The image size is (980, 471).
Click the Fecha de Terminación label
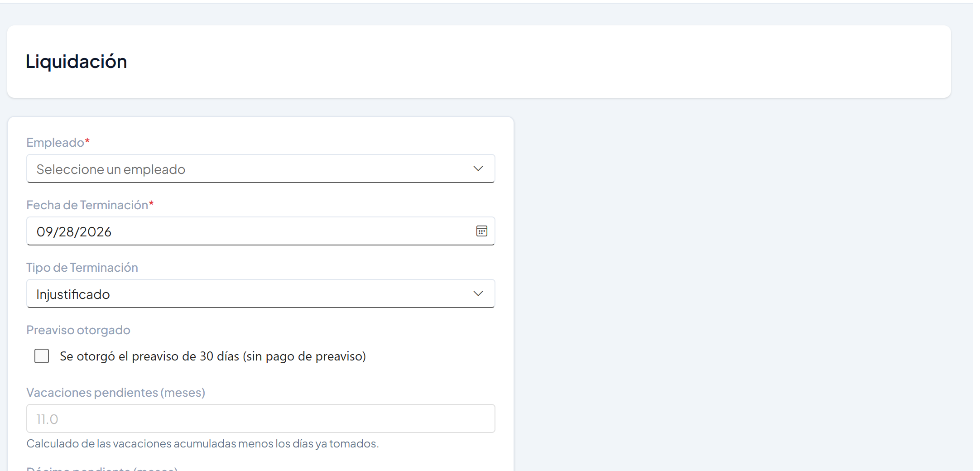pyautogui.click(x=90, y=205)
